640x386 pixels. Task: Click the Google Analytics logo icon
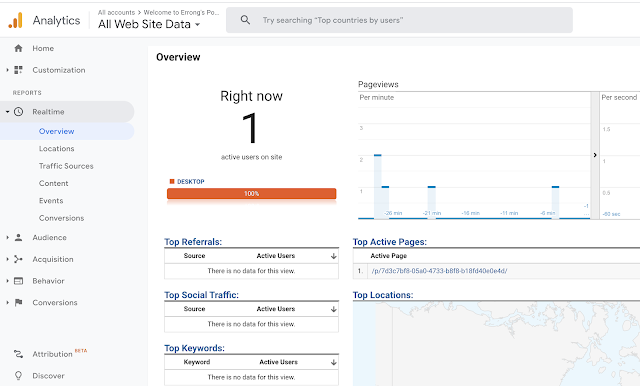click(x=16, y=20)
